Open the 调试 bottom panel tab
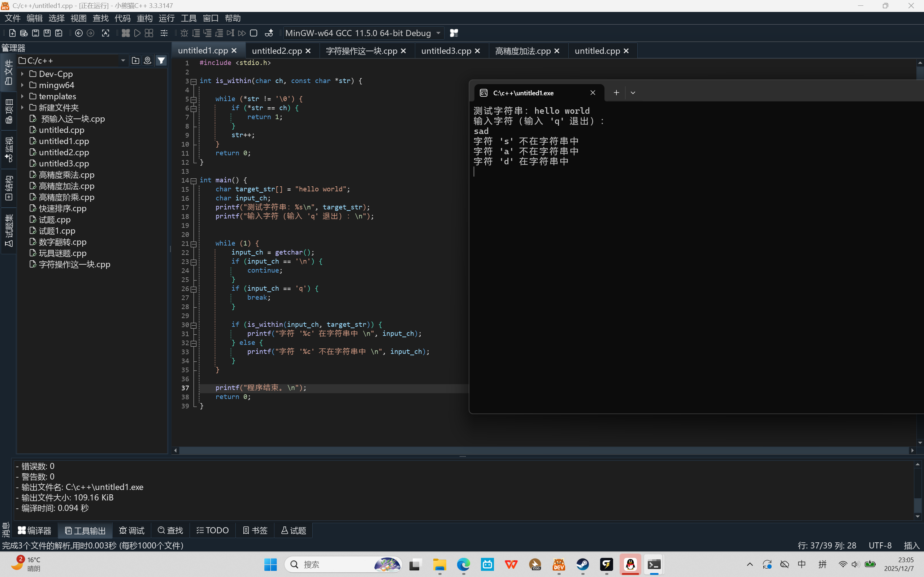This screenshot has width=924, height=577. coord(132,530)
